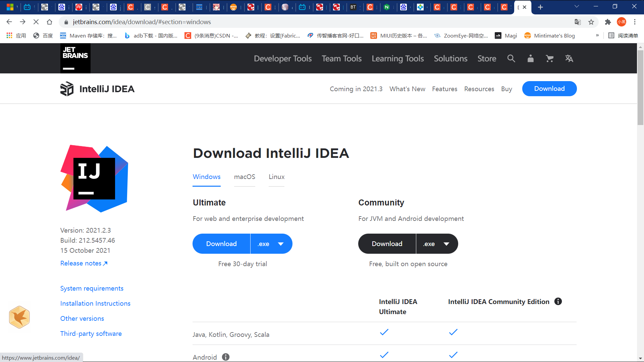Click the account profile icon in the header
644x362 pixels.
530,58
